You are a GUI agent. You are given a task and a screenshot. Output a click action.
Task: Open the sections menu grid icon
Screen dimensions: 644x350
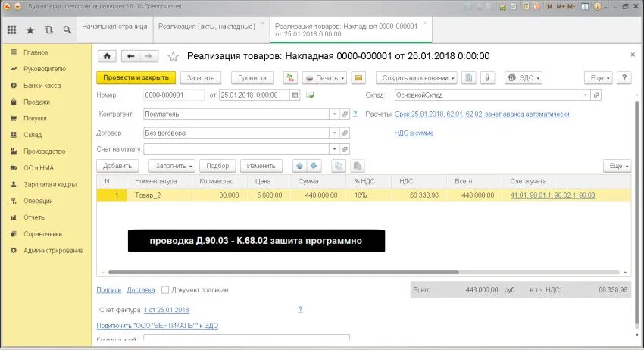[12, 30]
